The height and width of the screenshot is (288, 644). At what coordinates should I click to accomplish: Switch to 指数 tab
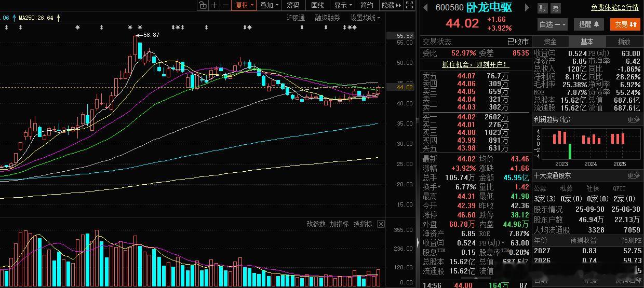(x=624, y=42)
